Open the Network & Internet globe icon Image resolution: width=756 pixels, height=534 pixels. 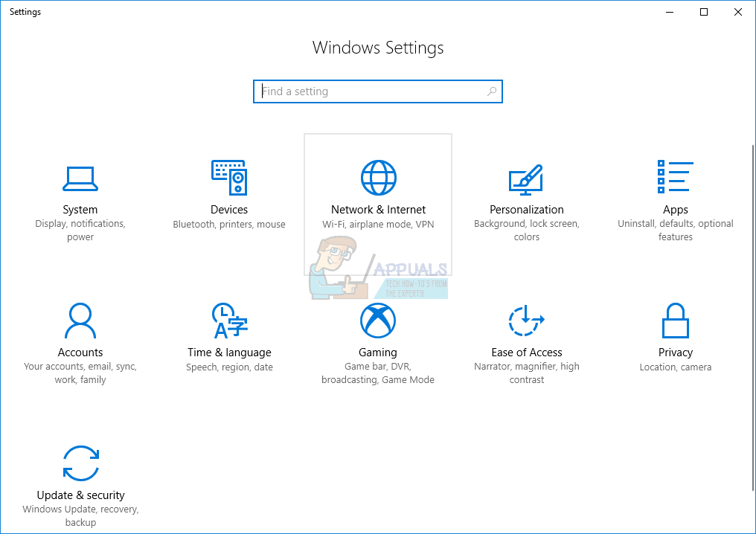click(379, 178)
